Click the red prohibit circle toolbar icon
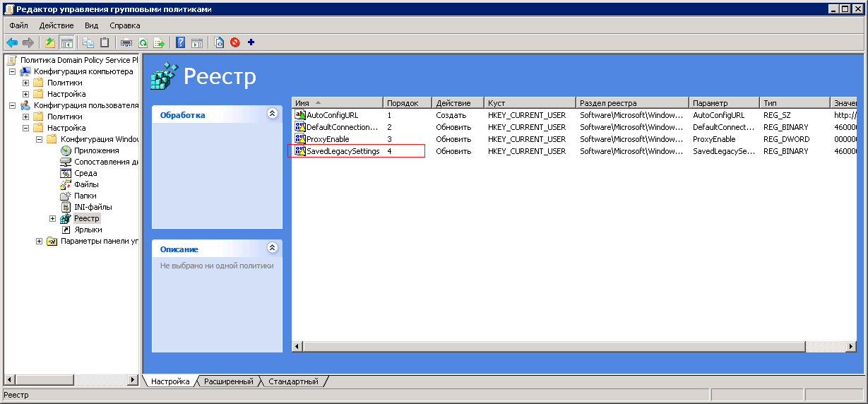The height and width of the screenshot is (404, 868). coord(235,42)
